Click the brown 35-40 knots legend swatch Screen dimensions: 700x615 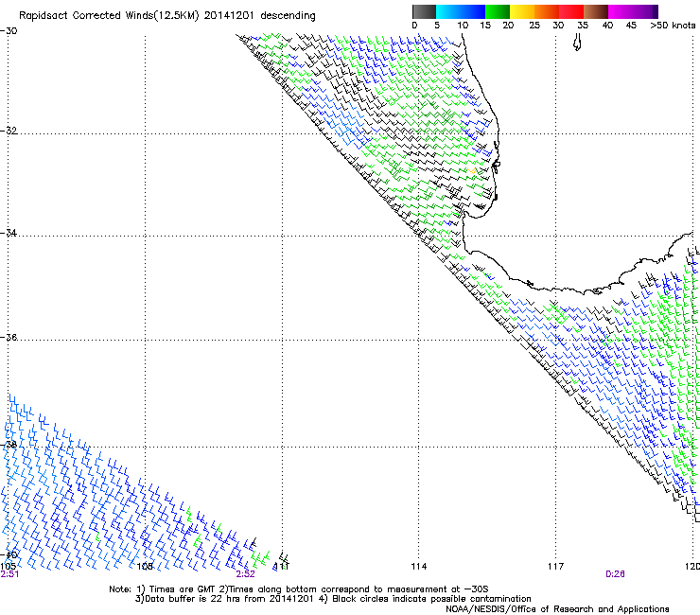pos(596,11)
